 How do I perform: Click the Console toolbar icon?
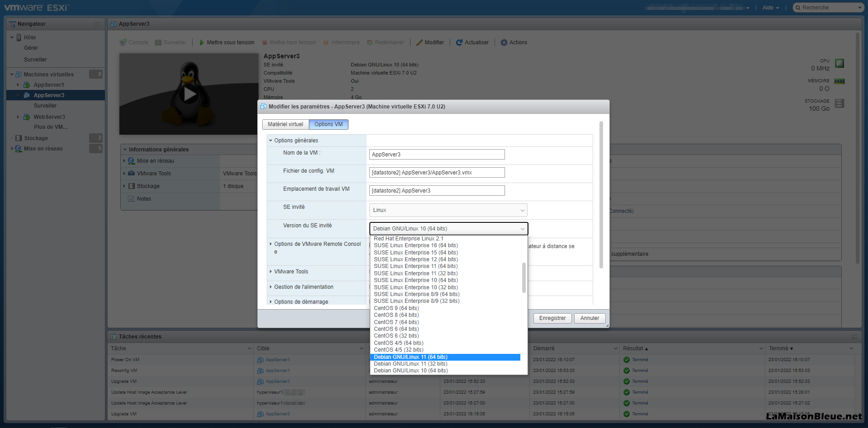[123, 42]
